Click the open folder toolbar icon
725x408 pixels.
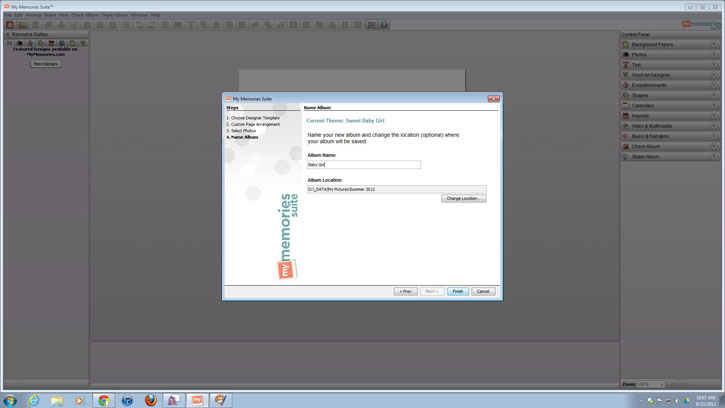click(x=22, y=25)
